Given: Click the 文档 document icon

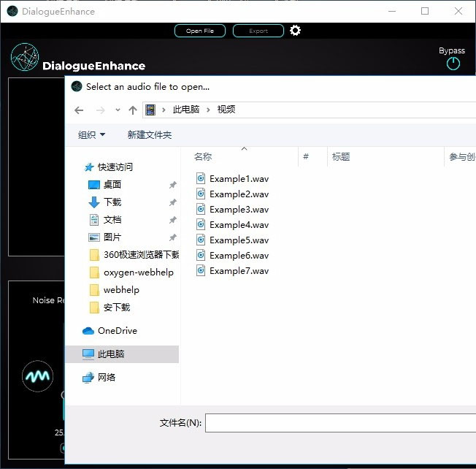Looking at the screenshot, I should click(x=93, y=220).
